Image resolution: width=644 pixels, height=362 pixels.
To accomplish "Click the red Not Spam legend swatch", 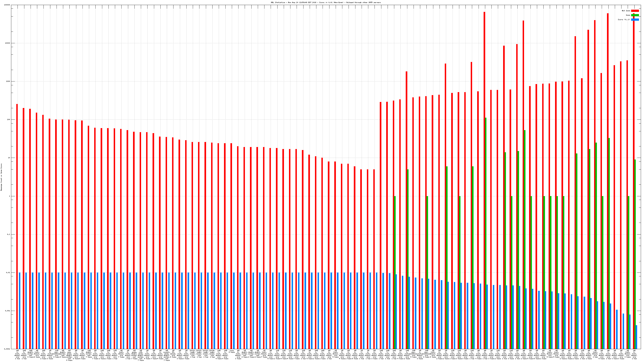I will [x=635, y=11].
